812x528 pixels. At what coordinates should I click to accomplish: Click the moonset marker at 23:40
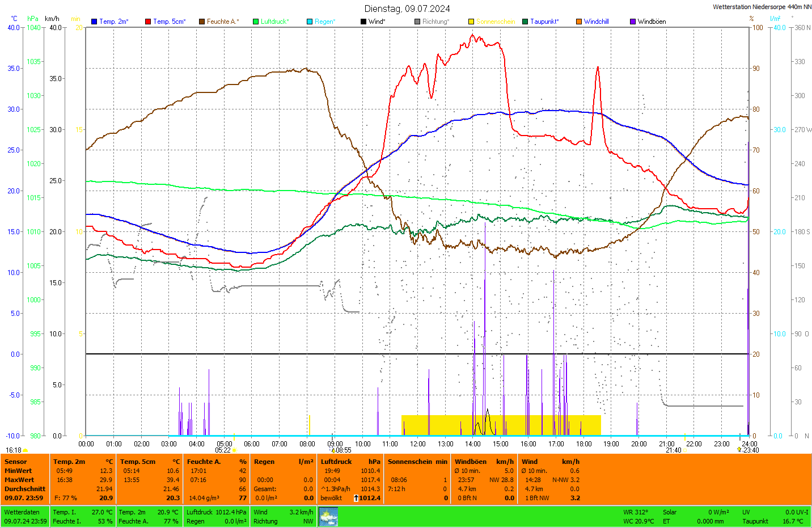(739, 450)
